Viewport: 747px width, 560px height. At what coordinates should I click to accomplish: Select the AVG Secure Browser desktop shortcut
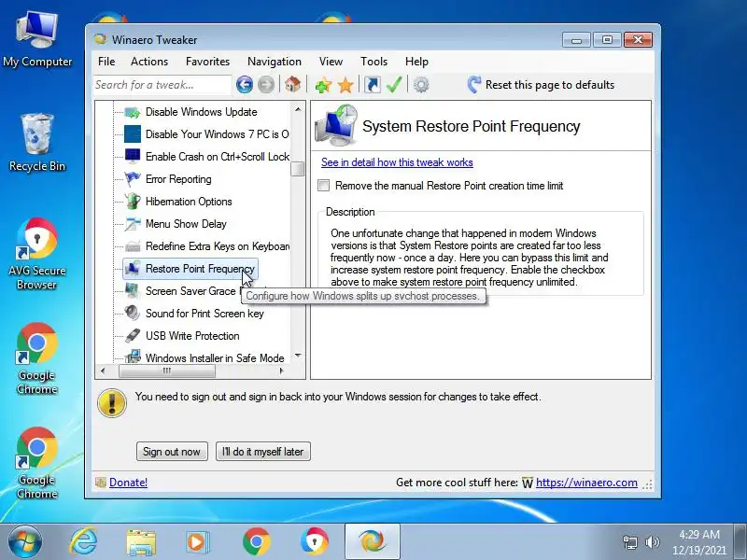pos(36,254)
